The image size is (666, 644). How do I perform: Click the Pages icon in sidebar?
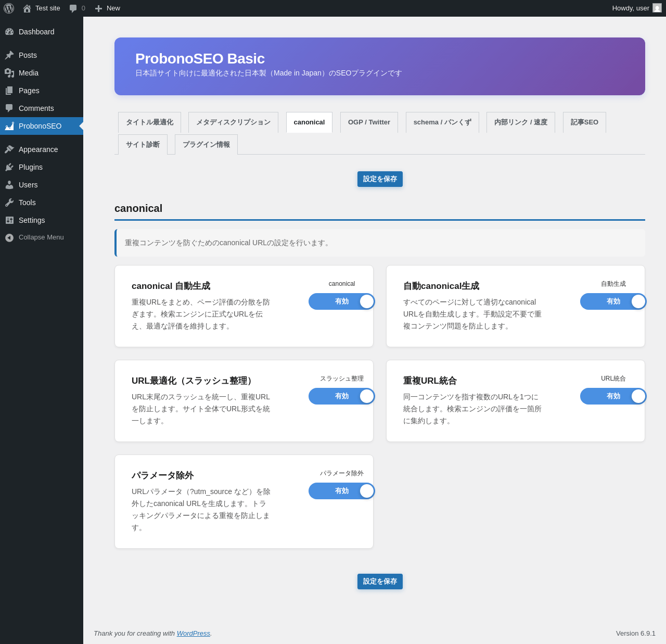tap(9, 91)
